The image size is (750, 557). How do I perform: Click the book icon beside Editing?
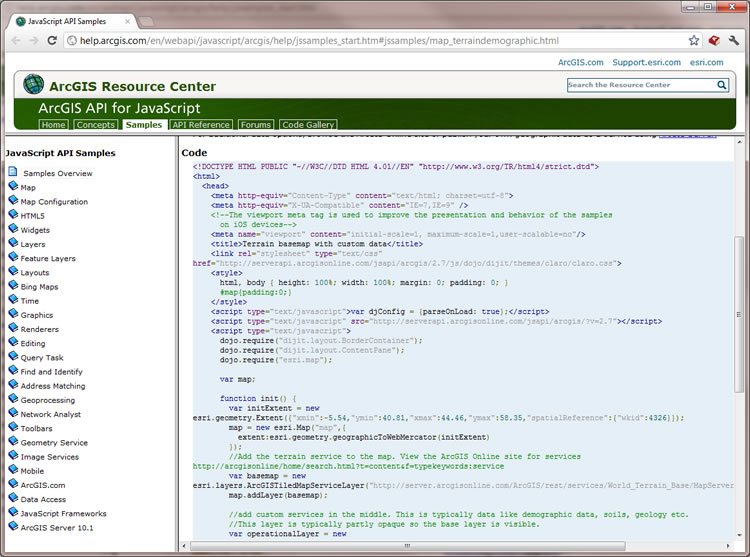click(x=13, y=342)
